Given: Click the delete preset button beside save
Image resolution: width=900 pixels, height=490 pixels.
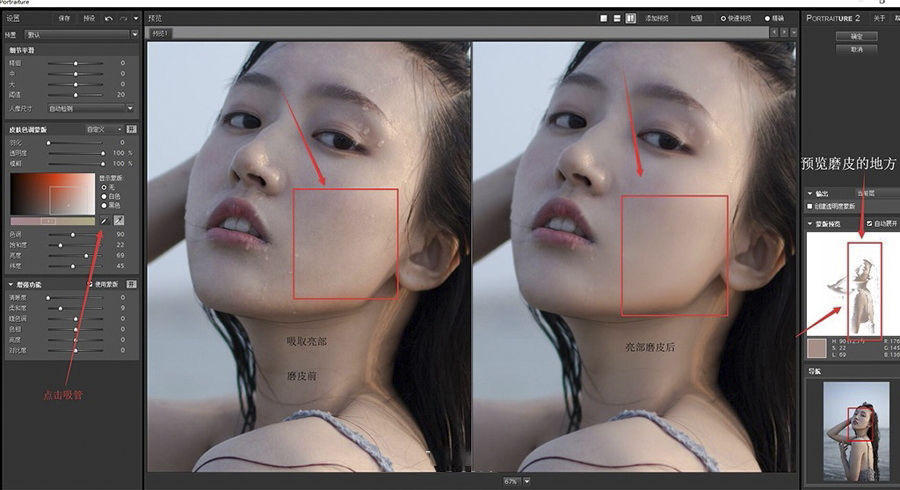Looking at the screenshot, I should (89, 18).
